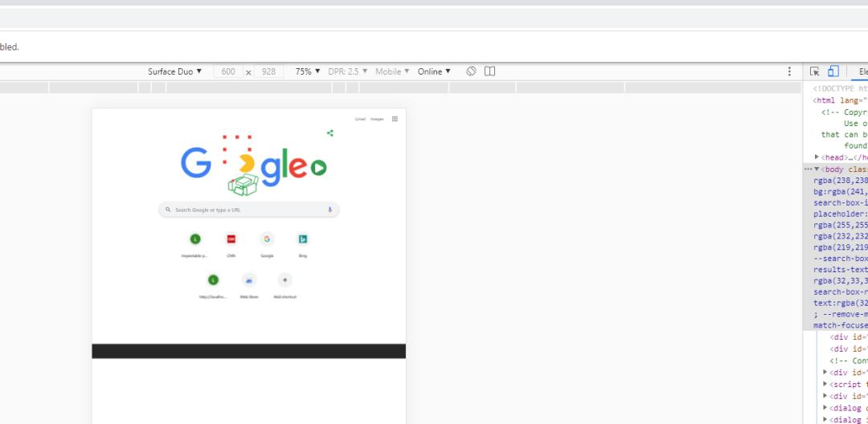Click the microphone voice search icon
This screenshot has height=424, width=868.
[x=330, y=210]
